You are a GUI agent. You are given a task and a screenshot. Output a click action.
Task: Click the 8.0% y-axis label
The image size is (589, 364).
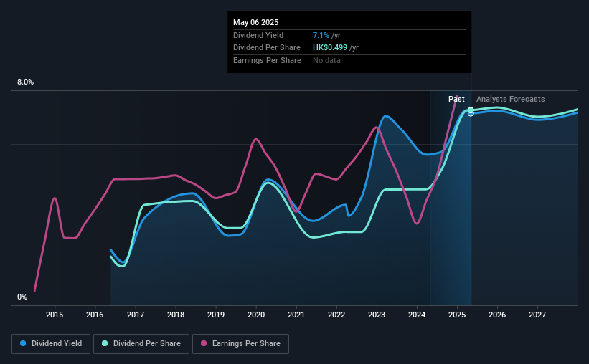(x=25, y=82)
